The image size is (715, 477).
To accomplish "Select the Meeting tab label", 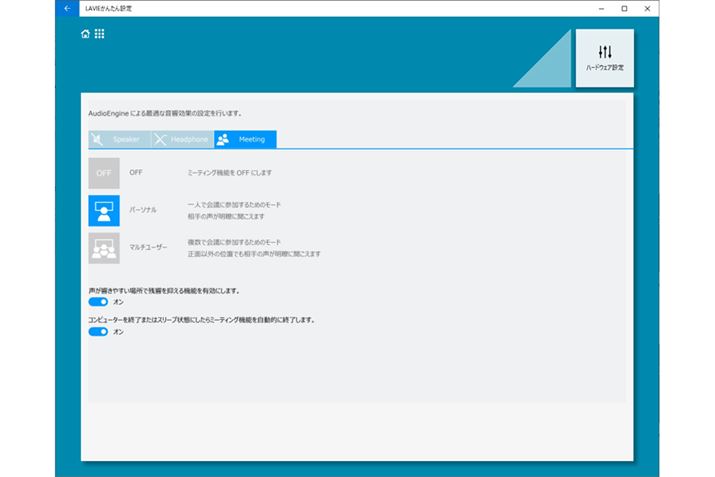I will 251,139.
